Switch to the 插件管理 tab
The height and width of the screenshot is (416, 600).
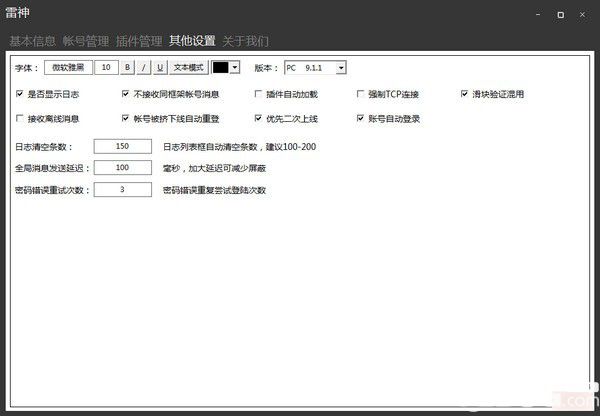pyautogui.click(x=139, y=41)
